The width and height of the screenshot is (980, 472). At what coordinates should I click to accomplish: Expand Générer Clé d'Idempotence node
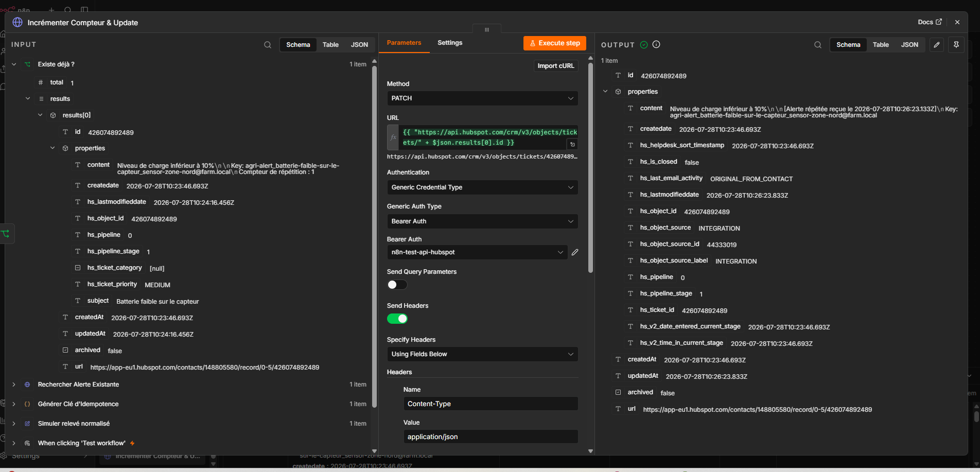point(14,404)
